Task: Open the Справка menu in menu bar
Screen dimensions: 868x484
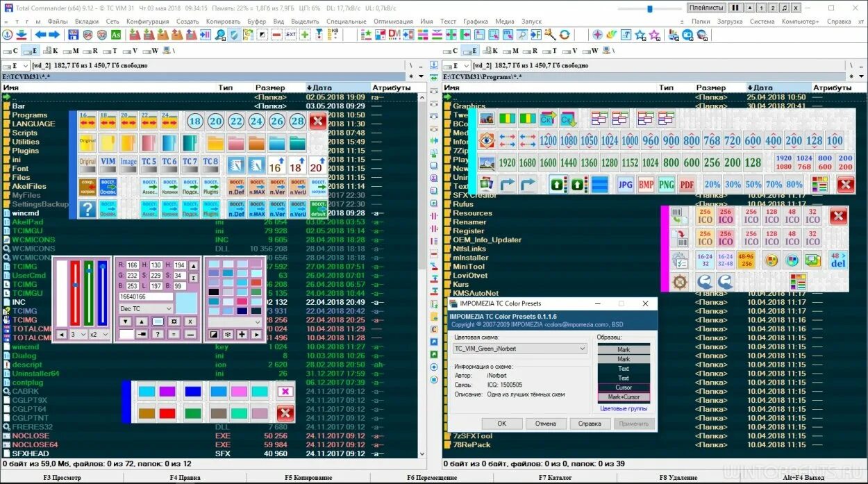Action: click(840, 22)
